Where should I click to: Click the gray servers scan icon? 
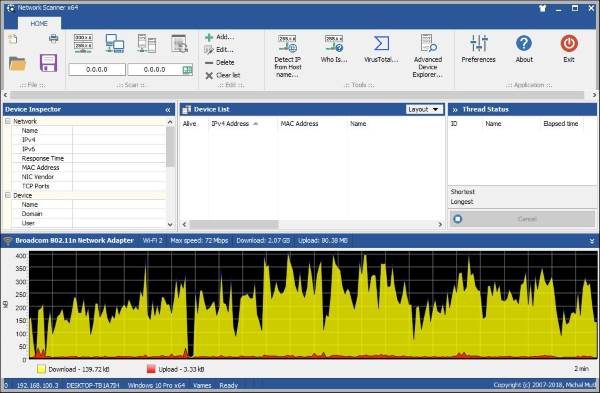(147, 43)
